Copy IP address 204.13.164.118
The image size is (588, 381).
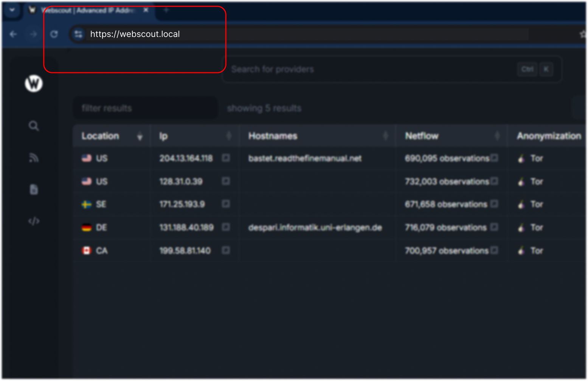coord(226,158)
